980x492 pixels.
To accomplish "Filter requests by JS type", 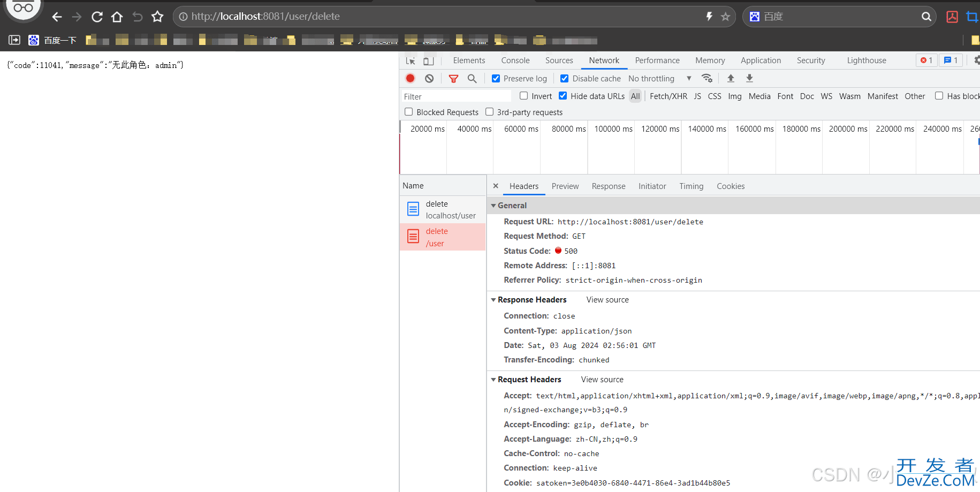I will [697, 96].
